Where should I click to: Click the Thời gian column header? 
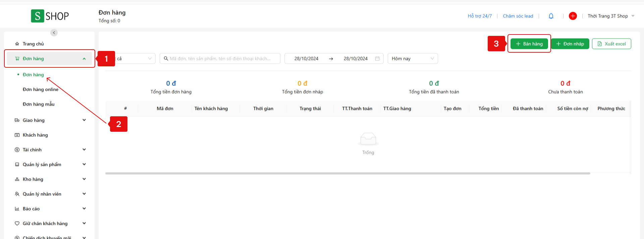click(263, 109)
